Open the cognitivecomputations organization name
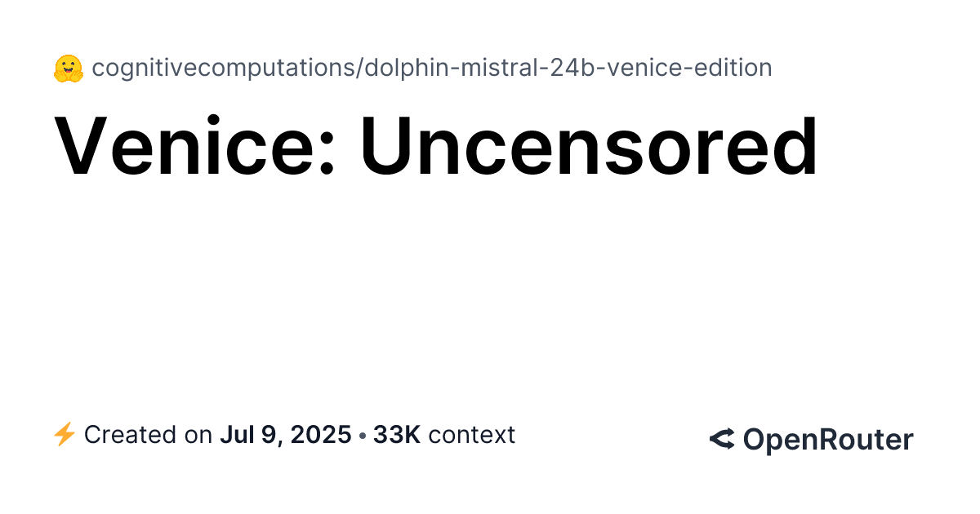 (x=222, y=69)
